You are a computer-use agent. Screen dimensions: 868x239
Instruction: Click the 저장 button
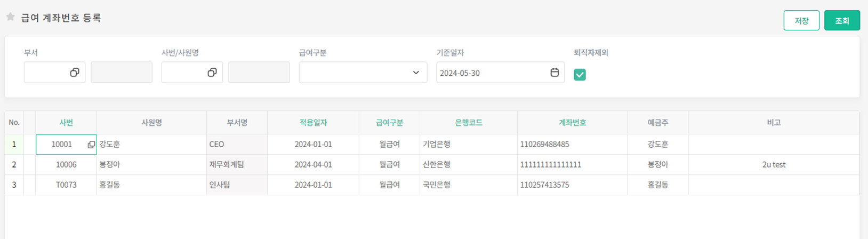click(801, 21)
